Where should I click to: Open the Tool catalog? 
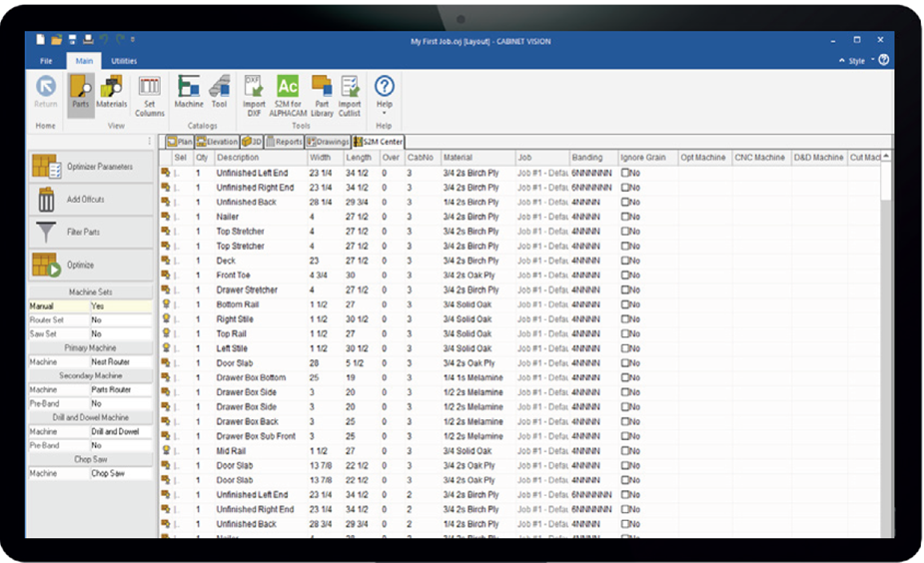[219, 90]
